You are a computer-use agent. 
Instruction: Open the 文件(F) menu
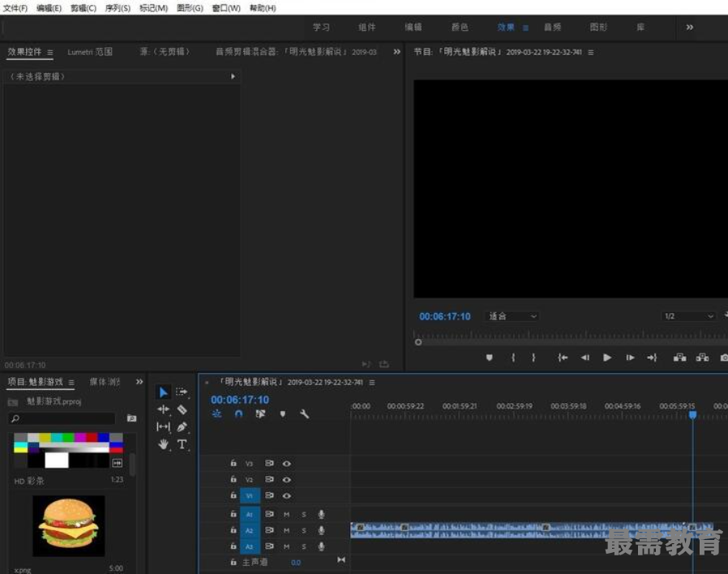click(x=15, y=8)
